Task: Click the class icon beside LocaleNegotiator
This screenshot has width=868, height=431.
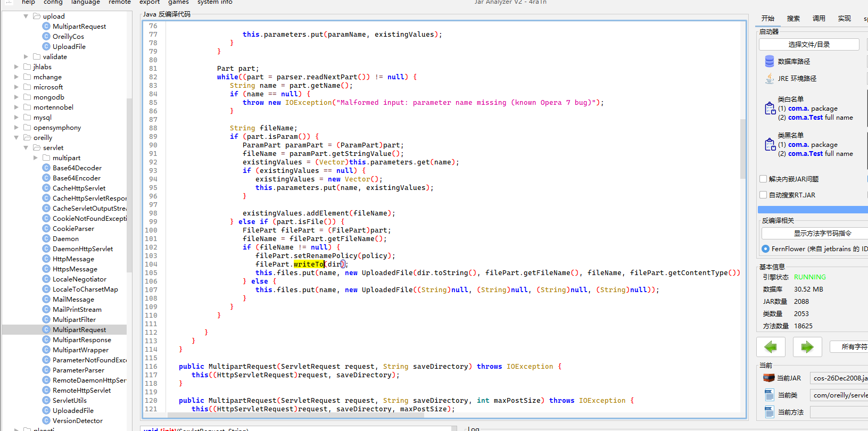Action: [x=46, y=279]
